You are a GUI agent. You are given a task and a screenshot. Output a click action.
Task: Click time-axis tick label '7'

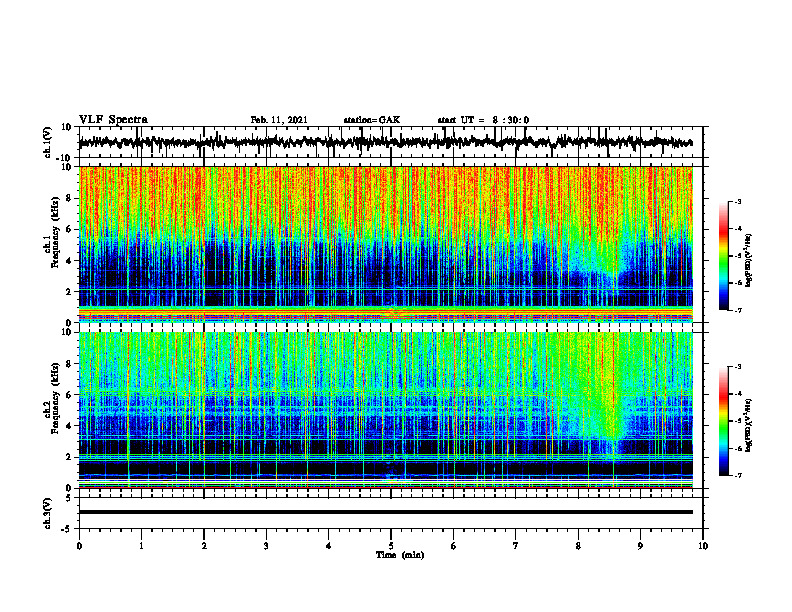tap(516, 546)
